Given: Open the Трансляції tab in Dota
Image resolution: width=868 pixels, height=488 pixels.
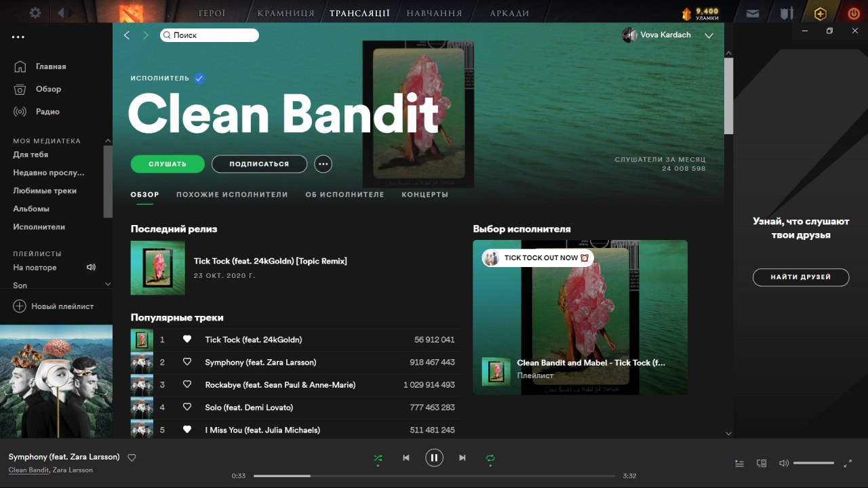Looking at the screenshot, I should coord(359,13).
